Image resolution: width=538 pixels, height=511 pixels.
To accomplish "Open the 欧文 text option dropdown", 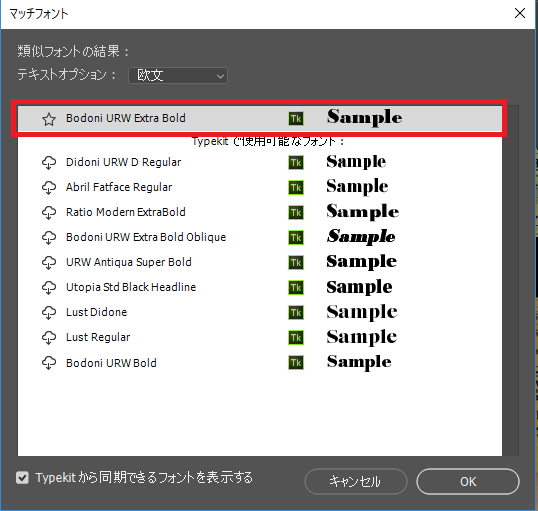I will tap(178, 76).
